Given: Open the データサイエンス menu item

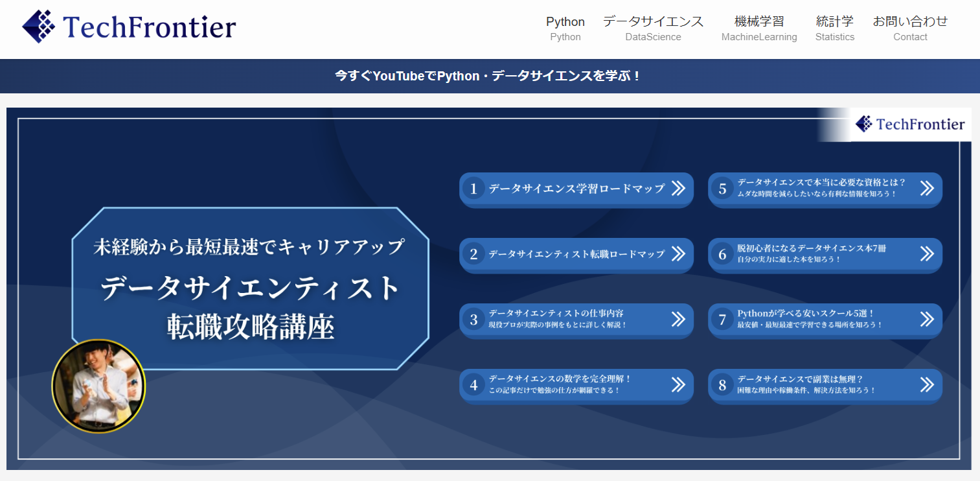Looking at the screenshot, I should [653, 29].
